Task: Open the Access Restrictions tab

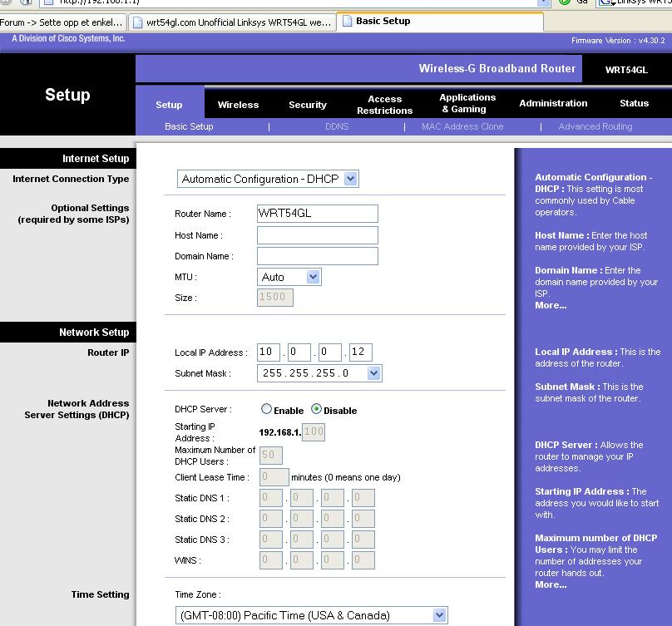Action: (x=384, y=105)
